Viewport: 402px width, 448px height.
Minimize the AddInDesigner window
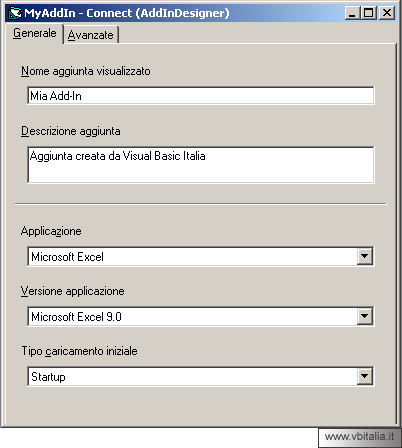click(x=352, y=13)
